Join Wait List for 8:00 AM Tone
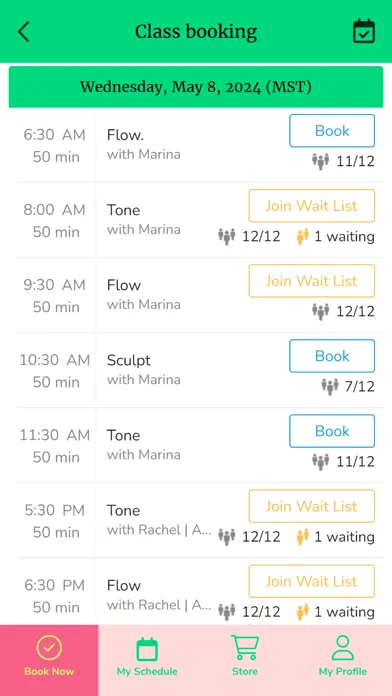Screen dimensions: 392x696 (x=312, y=206)
